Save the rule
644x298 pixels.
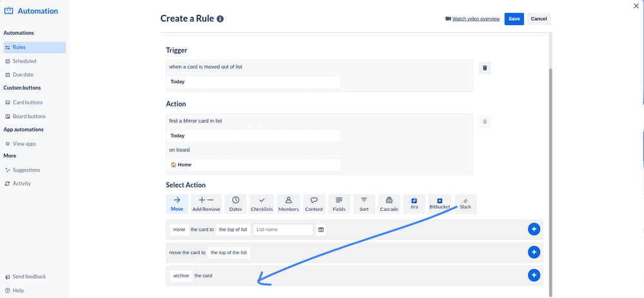point(514,19)
